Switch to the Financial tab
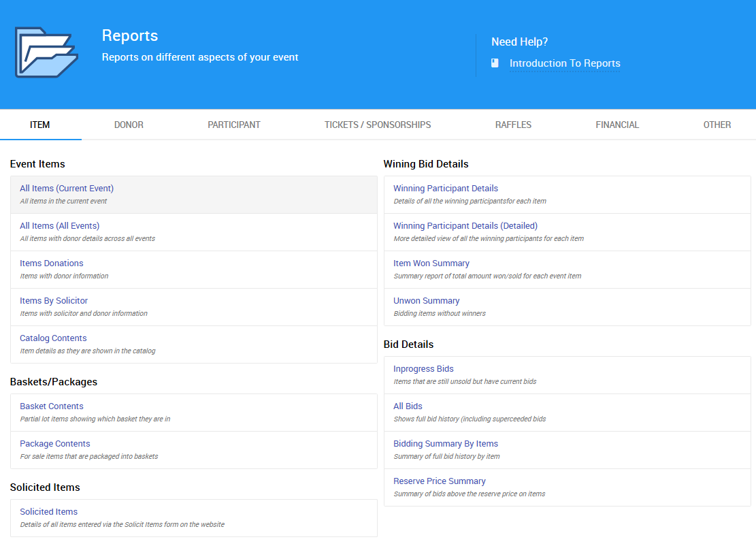 [x=617, y=125]
